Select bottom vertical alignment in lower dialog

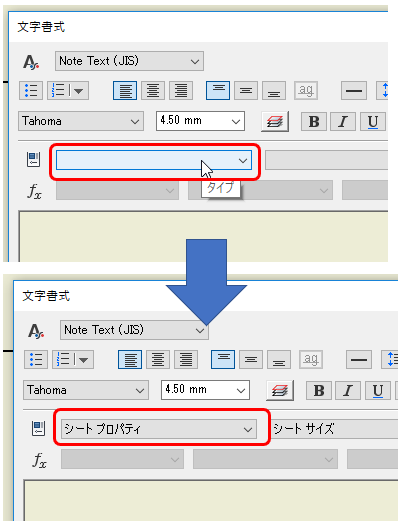(279, 360)
